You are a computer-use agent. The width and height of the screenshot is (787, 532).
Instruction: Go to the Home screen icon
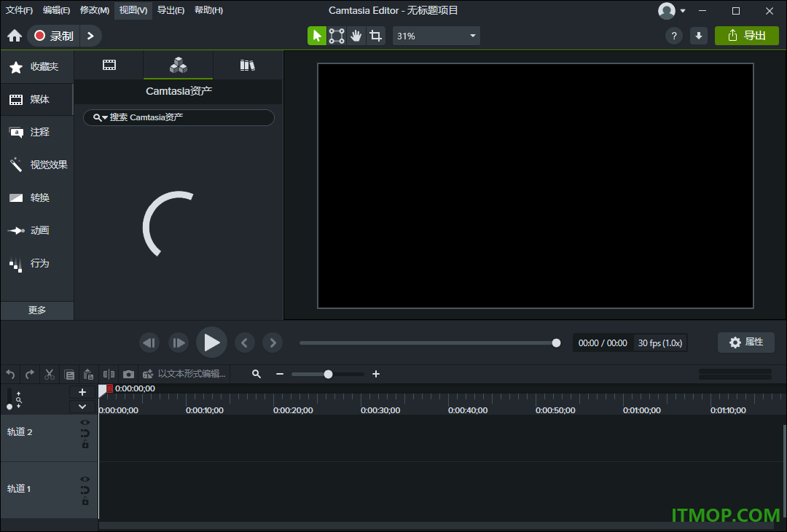[15, 36]
